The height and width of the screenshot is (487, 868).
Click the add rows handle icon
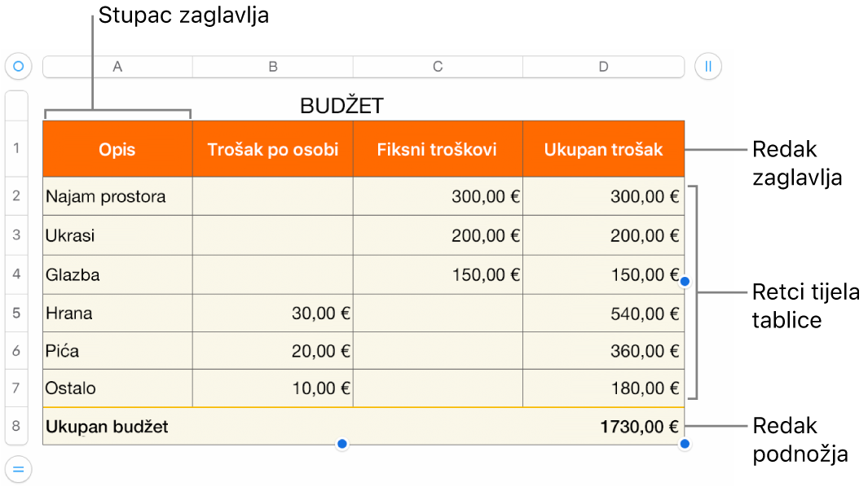coord(18,468)
